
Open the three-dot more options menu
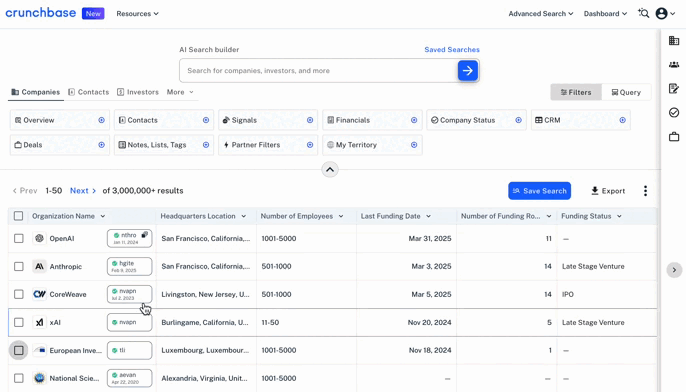pos(645,191)
